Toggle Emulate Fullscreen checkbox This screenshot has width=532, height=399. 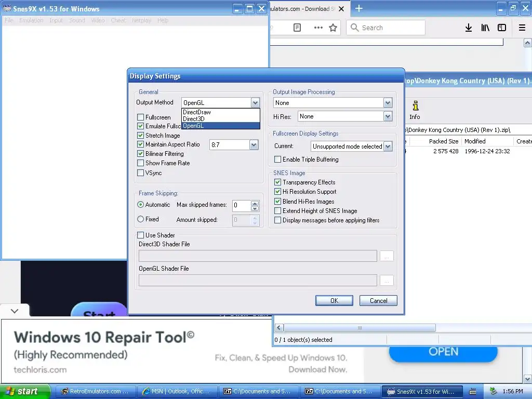tap(140, 126)
